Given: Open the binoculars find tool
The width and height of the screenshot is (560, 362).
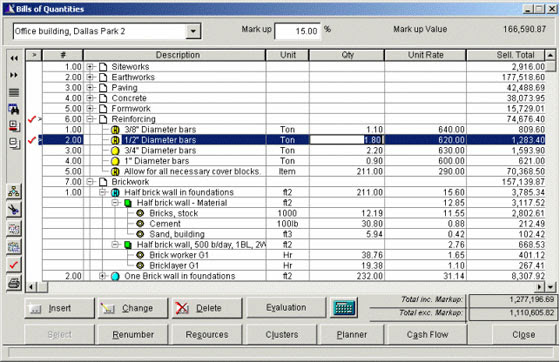Looking at the screenshot, I should click(14, 109).
